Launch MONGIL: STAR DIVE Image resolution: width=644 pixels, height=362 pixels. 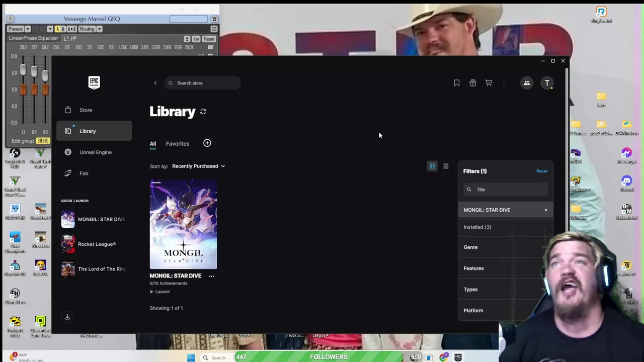point(160,292)
